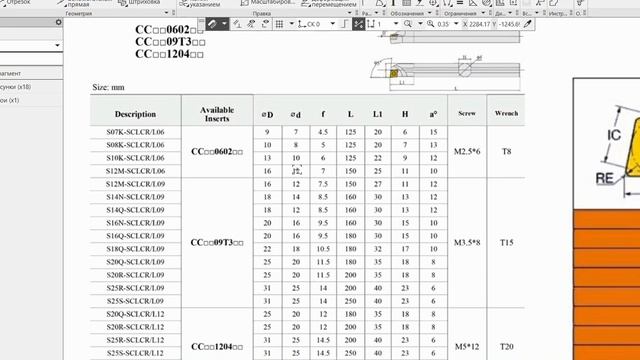Select the fragment header row in tree
This screenshot has width=640, height=360.
[x=31, y=73]
